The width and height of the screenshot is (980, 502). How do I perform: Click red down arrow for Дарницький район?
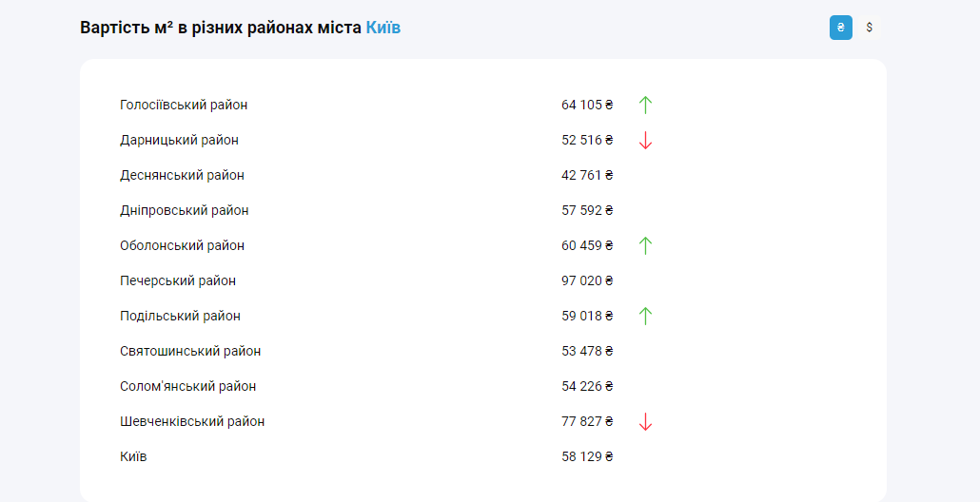pyautogui.click(x=645, y=141)
